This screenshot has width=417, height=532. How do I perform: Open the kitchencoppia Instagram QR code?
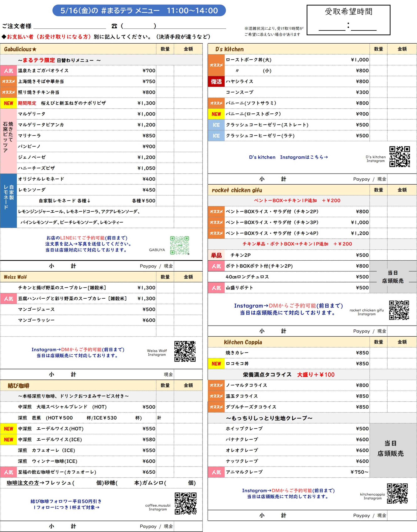pyautogui.click(x=397, y=494)
